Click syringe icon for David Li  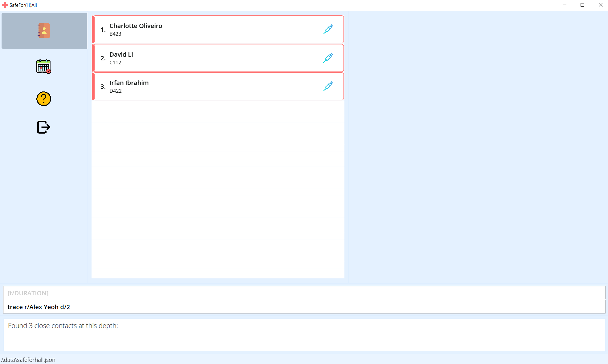click(328, 58)
